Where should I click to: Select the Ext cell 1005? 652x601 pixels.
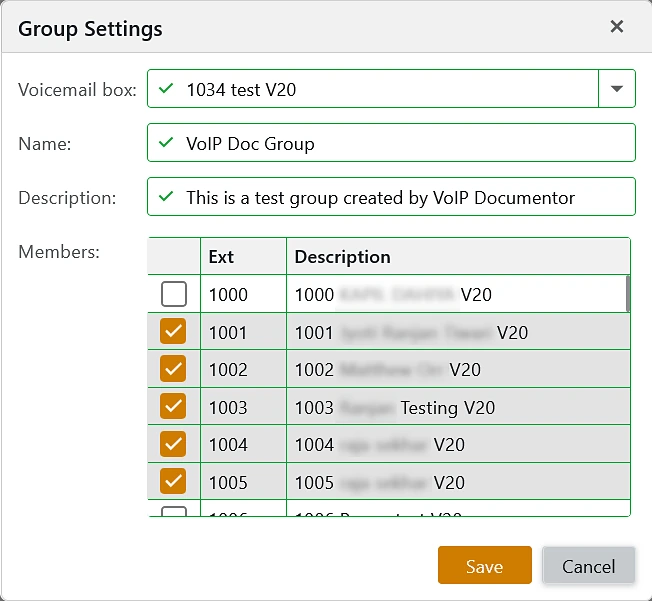[243, 482]
